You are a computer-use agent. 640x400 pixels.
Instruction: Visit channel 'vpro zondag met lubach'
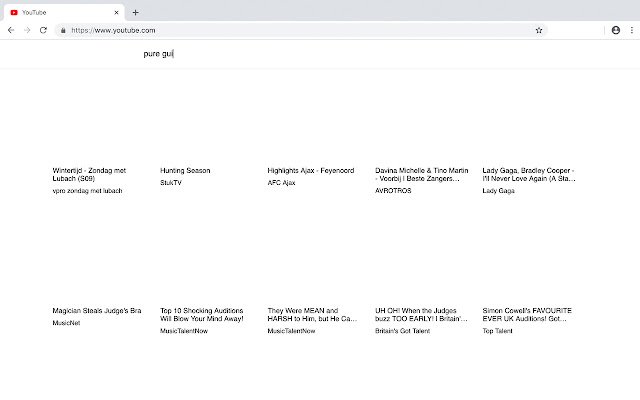click(87, 191)
